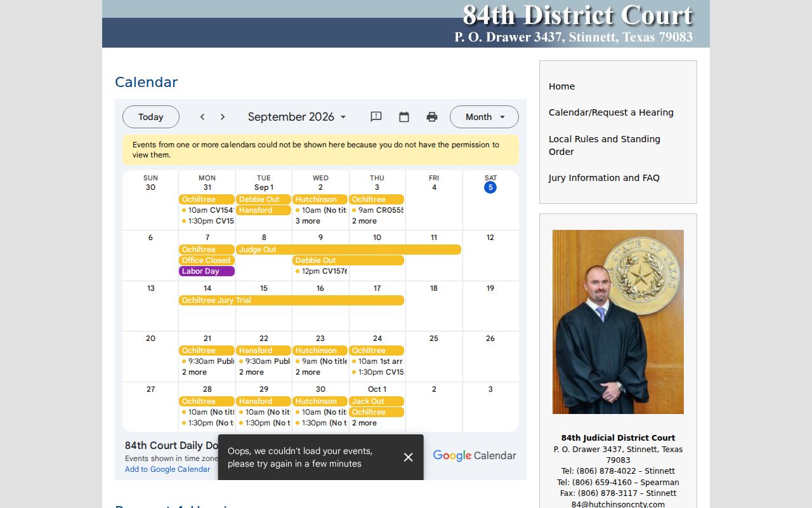The width and height of the screenshot is (812, 508).
Task: Show '2 more' events on Thursday Sep 3
Action: 364,221
